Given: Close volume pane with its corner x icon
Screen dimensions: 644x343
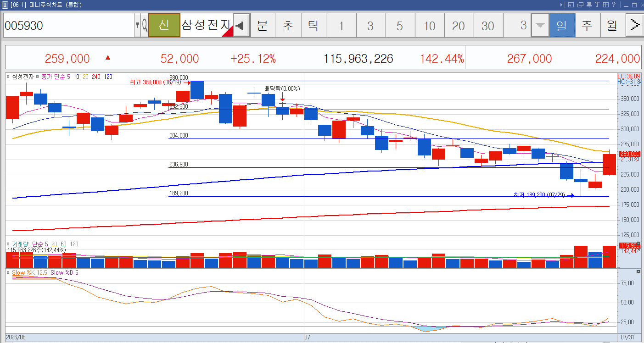Looking at the screenshot, I should [638, 243].
